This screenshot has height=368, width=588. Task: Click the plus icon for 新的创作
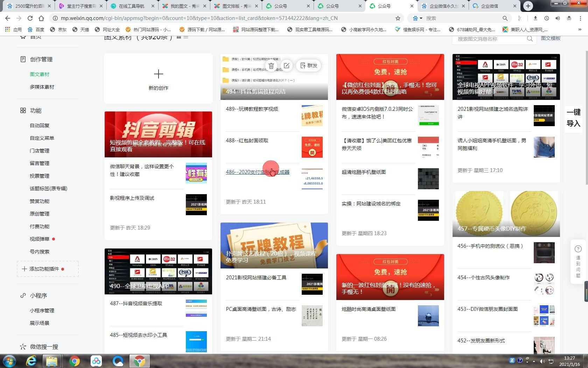pyautogui.click(x=159, y=74)
